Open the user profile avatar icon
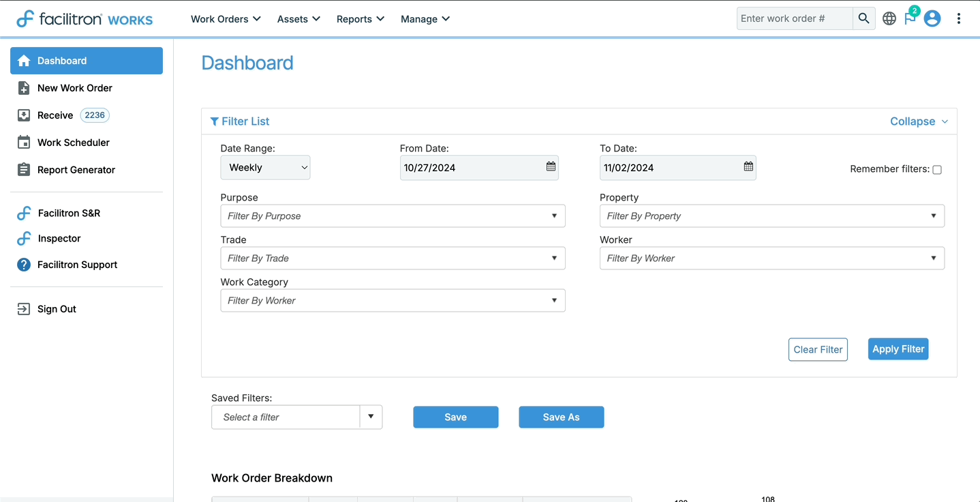Viewport: 980px width, 502px height. [932, 18]
